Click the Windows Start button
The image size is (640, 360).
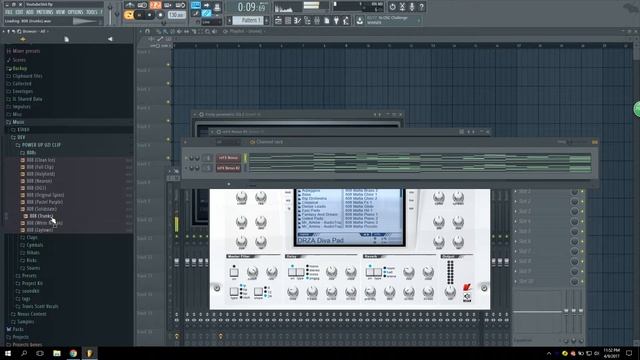(8, 353)
